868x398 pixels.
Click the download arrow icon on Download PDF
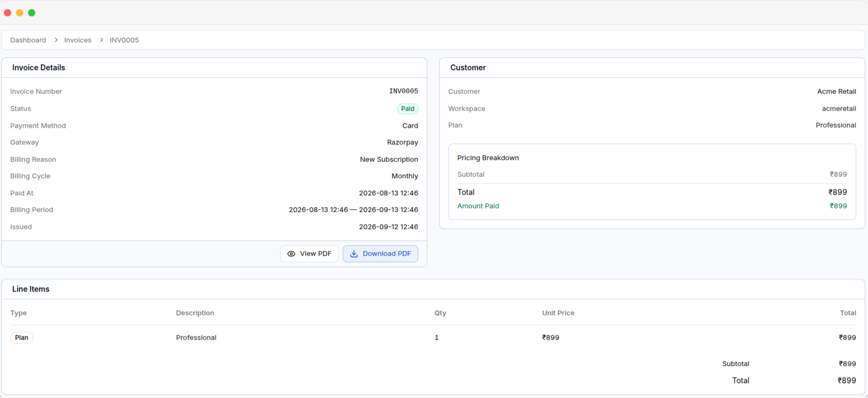click(354, 254)
